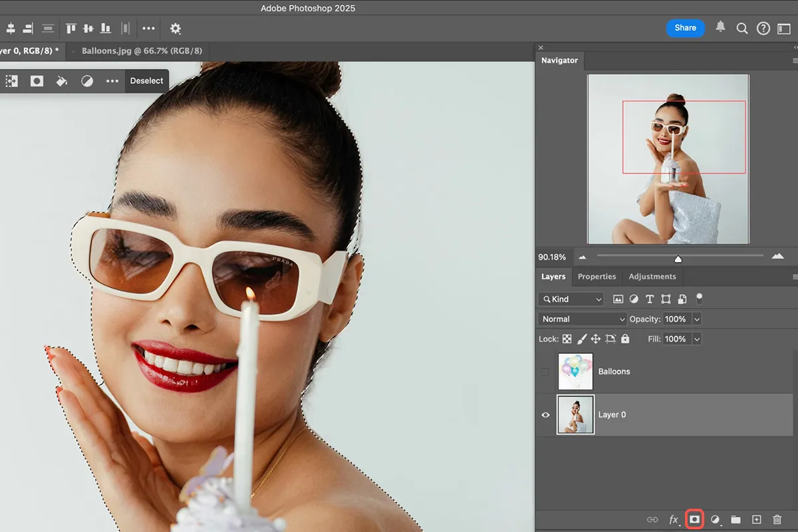The height and width of the screenshot is (532, 798).
Task: Click the Link layers icon
Action: [x=652, y=519]
